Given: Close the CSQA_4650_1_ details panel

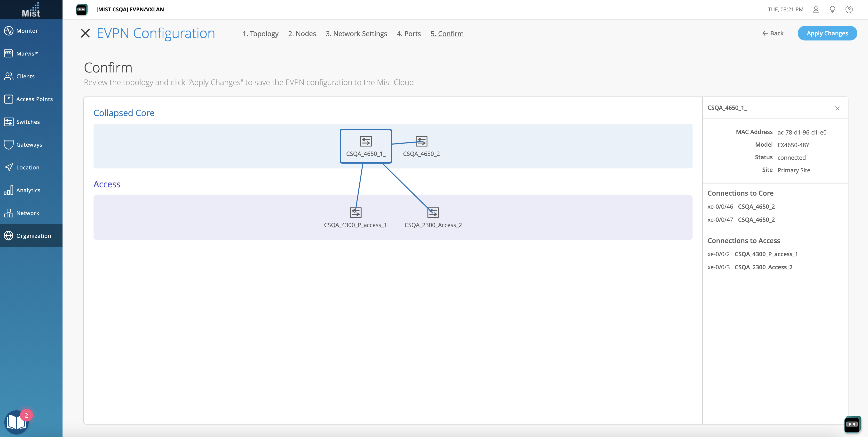Looking at the screenshot, I should click(837, 108).
